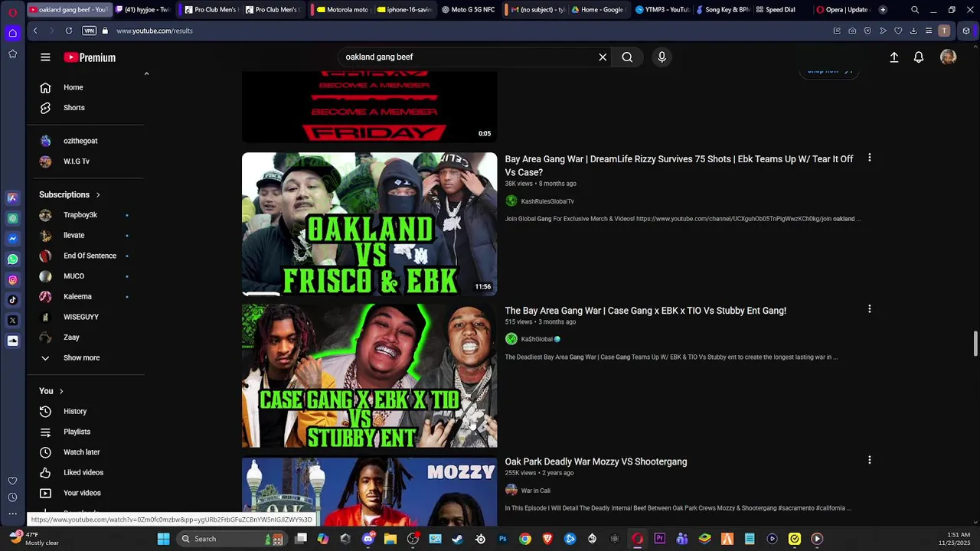Open the account avatar menu
The height and width of the screenshot is (551, 980).
coord(949,57)
